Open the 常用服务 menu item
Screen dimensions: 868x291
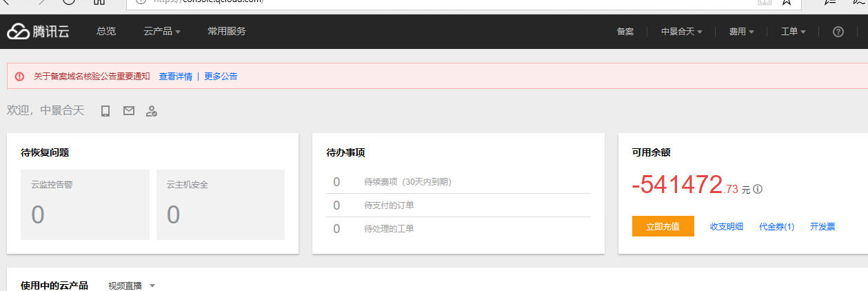tap(226, 32)
